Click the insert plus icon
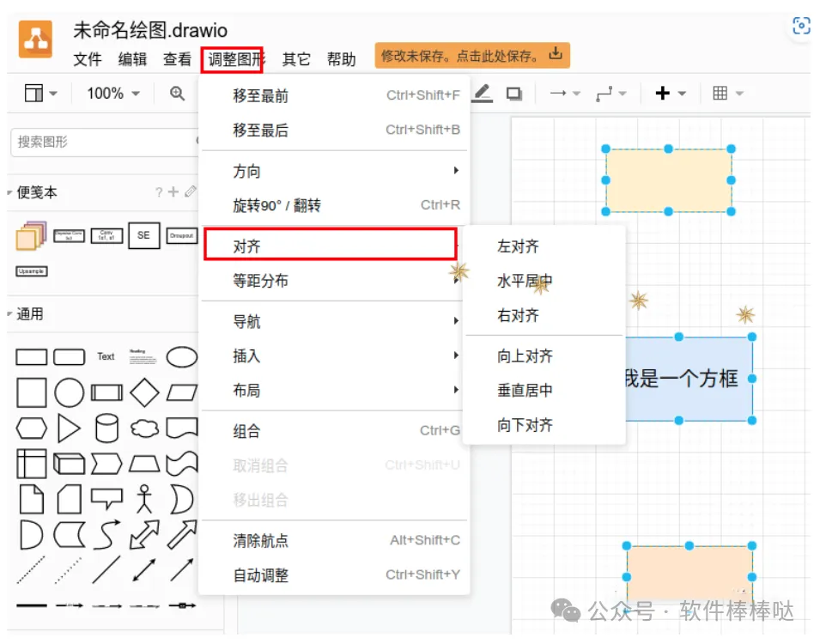820x644 pixels. [x=663, y=93]
